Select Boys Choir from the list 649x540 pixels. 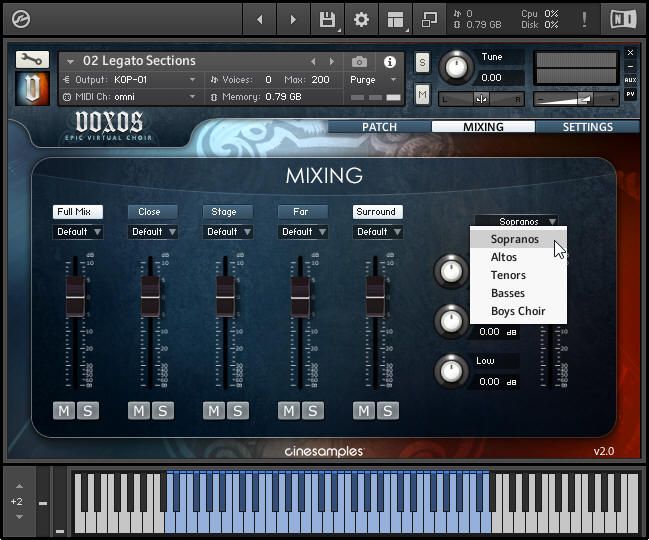click(518, 311)
